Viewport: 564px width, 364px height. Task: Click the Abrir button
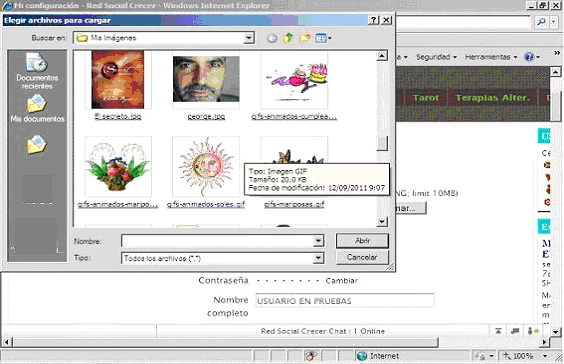pyautogui.click(x=362, y=241)
